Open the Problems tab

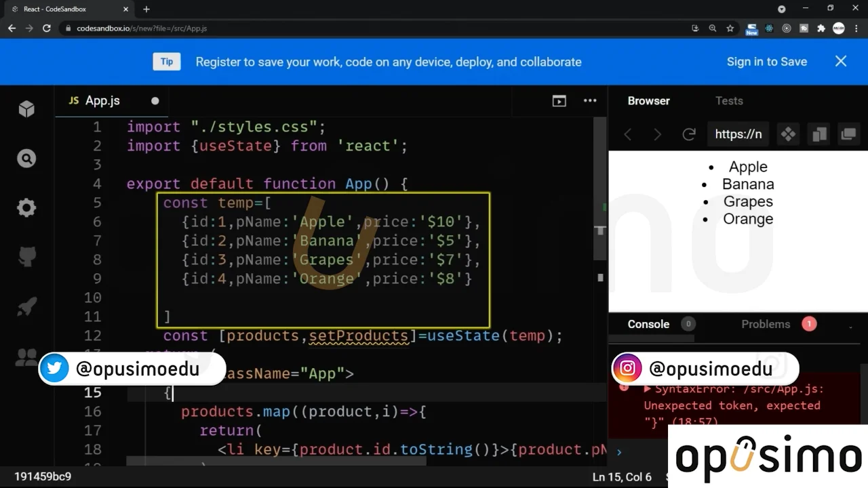[x=766, y=324]
